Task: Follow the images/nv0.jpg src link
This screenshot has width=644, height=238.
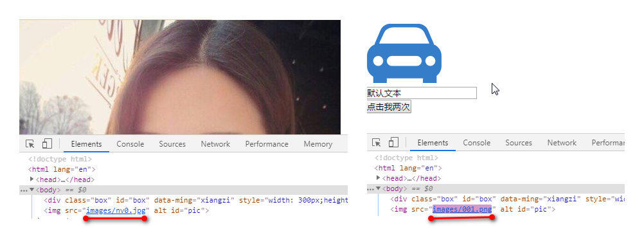Action: 116,210
